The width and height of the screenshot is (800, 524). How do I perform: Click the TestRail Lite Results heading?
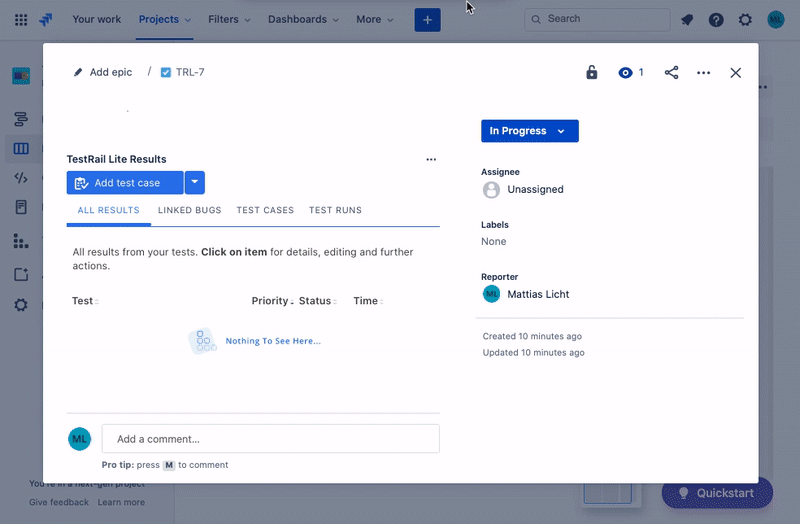tap(116, 159)
